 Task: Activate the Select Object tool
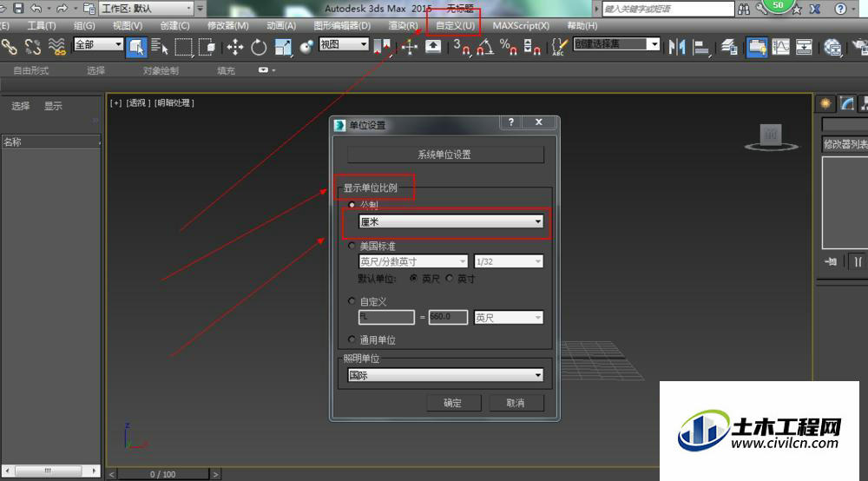(x=136, y=47)
